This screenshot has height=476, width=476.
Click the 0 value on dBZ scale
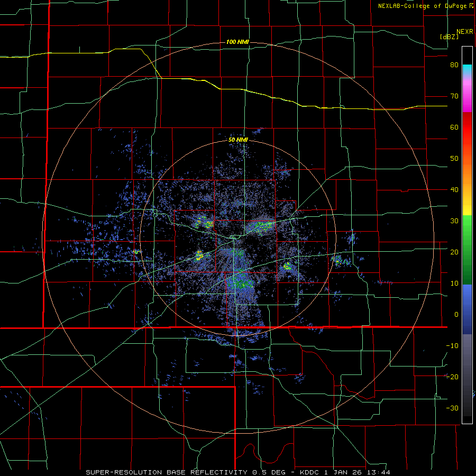(456, 315)
